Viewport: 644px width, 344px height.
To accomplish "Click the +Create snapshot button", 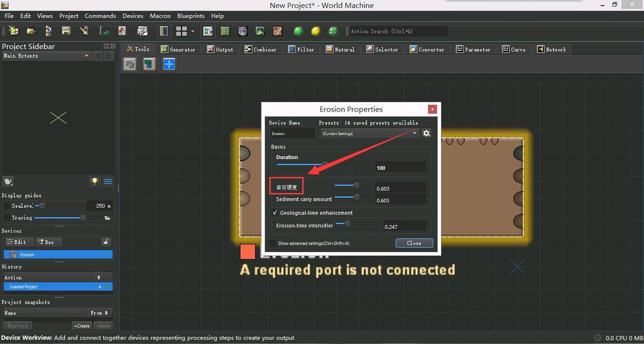I will 82,326.
